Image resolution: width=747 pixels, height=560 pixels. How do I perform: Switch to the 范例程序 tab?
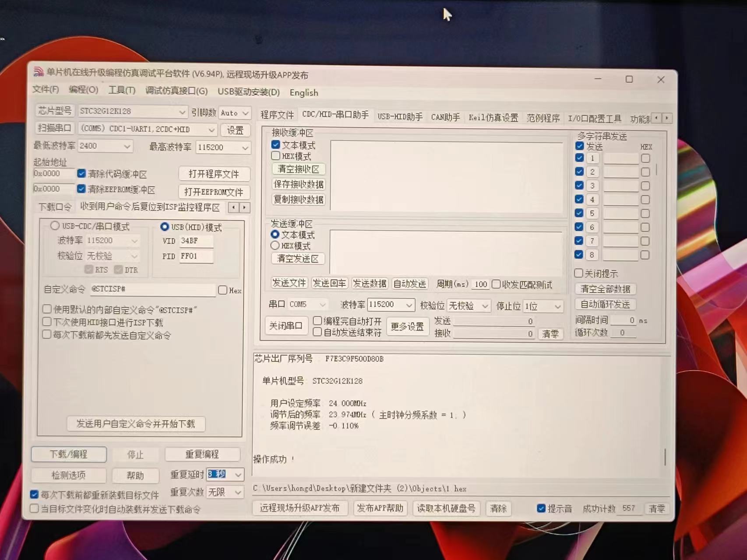(543, 118)
